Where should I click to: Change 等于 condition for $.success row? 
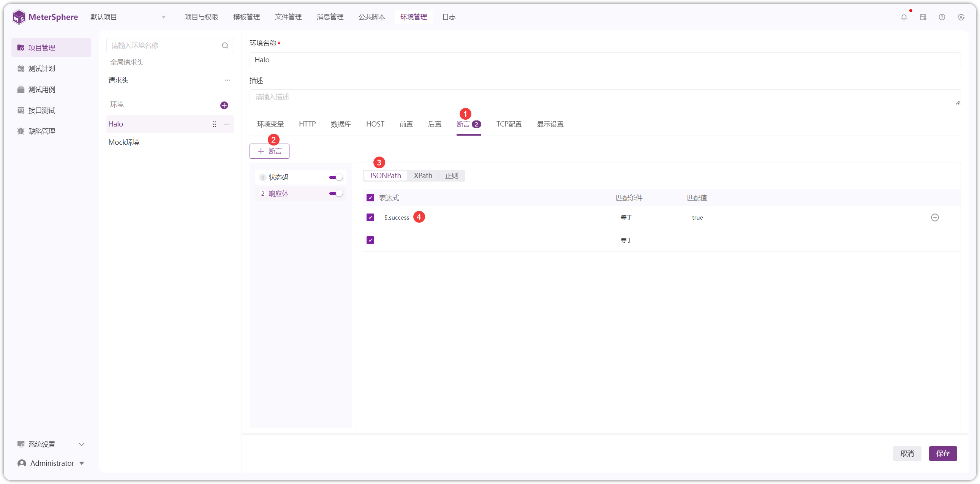(626, 217)
